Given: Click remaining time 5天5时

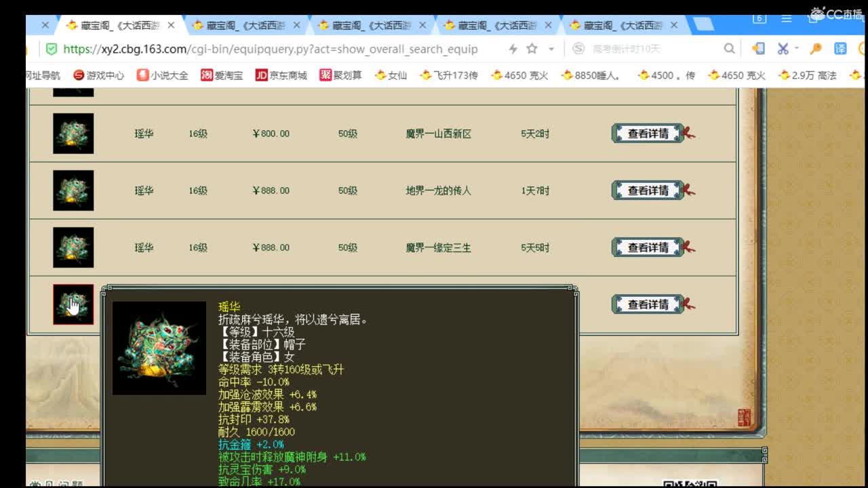Looking at the screenshot, I should coord(535,247).
